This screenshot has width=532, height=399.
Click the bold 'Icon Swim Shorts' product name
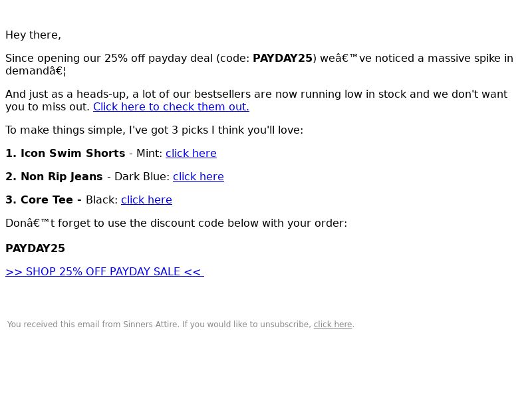click(73, 154)
